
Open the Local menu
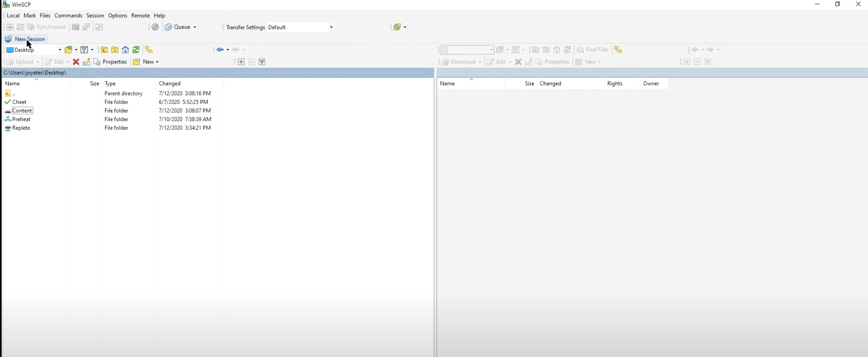13,15
